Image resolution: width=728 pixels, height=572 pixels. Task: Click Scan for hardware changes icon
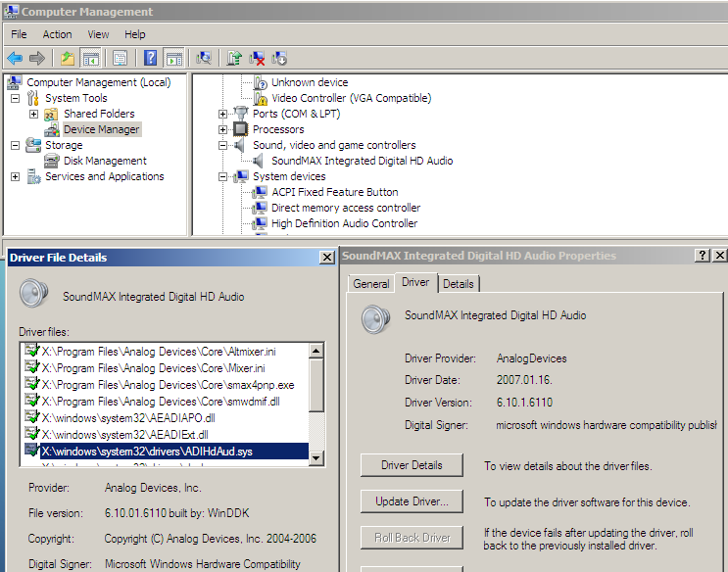pyautogui.click(x=204, y=58)
